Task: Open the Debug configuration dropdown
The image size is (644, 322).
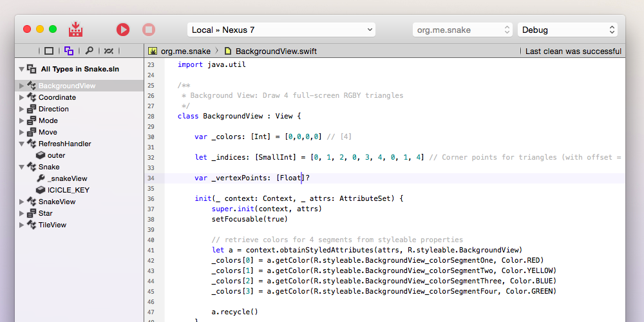Action: pyautogui.click(x=567, y=30)
